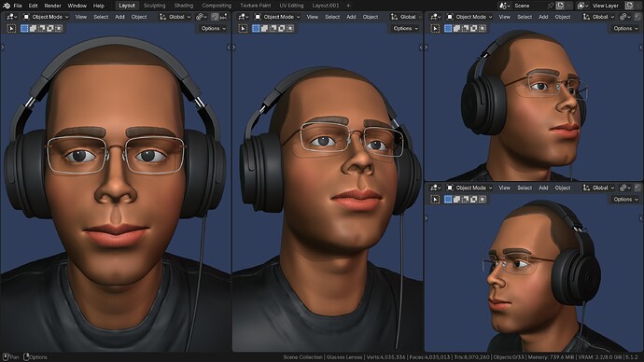Expand Options dropdown in bottom-right viewport
The image size is (644, 362).
[625, 200]
